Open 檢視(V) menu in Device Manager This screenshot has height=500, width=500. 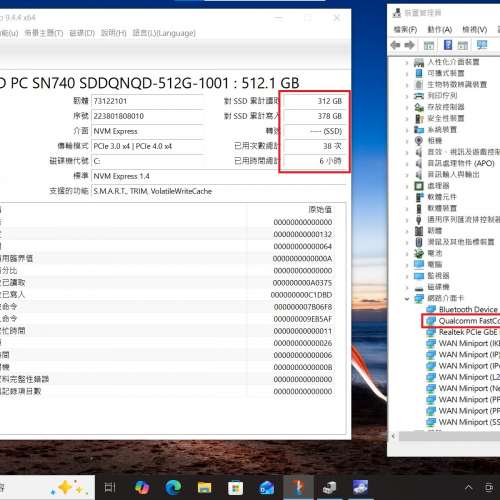[475, 30]
